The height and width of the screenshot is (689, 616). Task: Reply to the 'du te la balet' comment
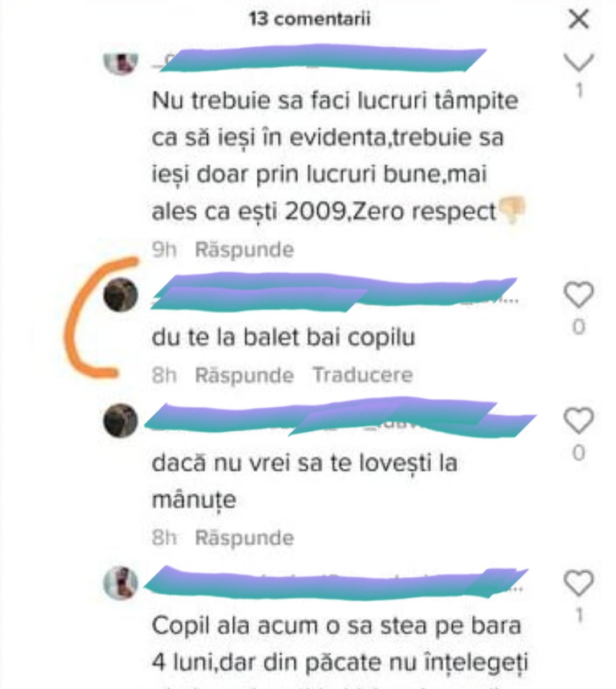click(x=244, y=375)
